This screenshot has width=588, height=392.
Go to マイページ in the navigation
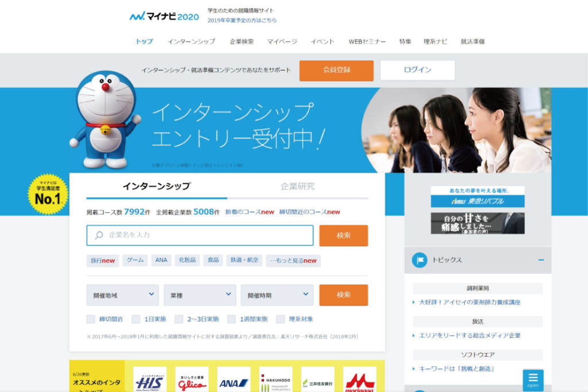(282, 41)
